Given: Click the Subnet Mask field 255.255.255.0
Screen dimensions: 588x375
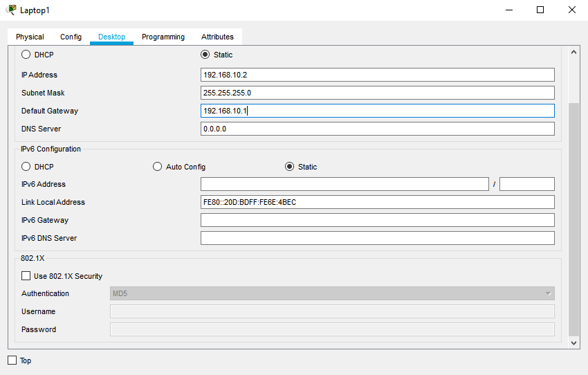Looking at the screenshot, I should pos(378,93).
